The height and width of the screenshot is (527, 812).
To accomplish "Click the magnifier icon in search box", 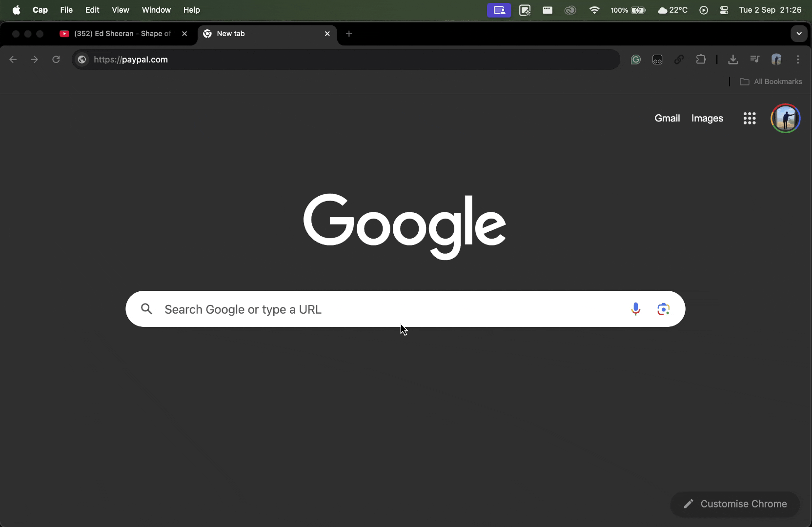I will 146,309.
